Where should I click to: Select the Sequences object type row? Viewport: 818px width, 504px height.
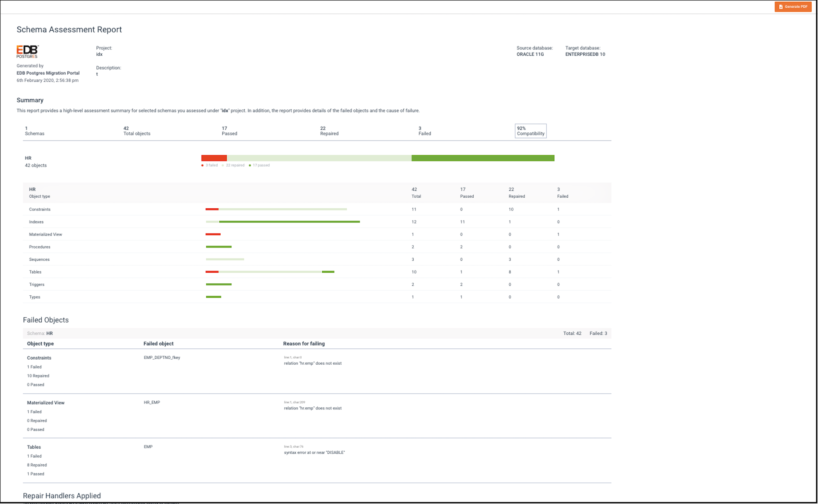click(317, 259)
